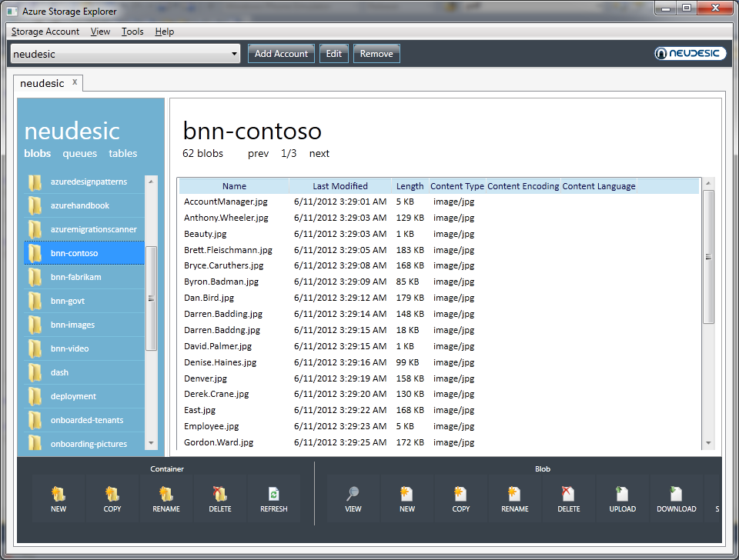Viewport: 739px width, 560px height.
Task: Go to next page of blobs
Action: [319, 154]
